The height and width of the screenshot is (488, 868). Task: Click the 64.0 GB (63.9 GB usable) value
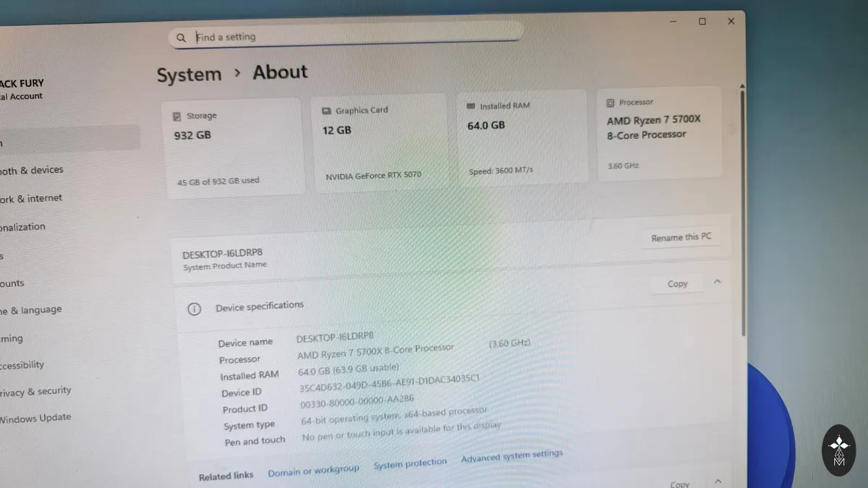point(349,369)
